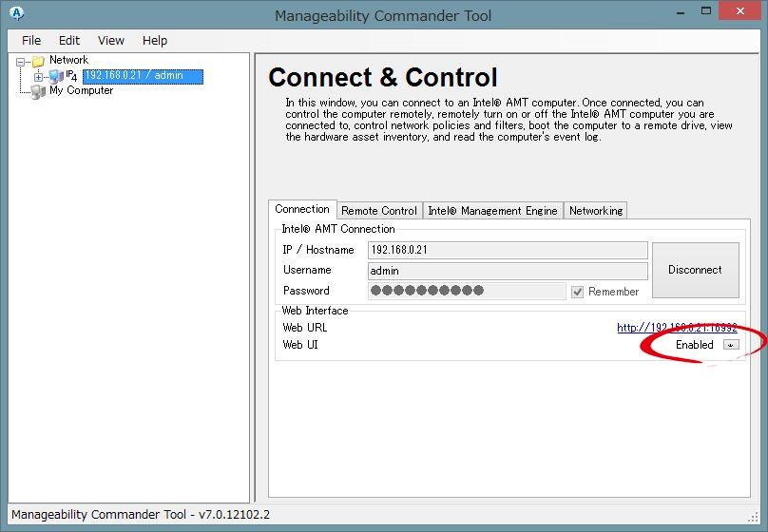Select My Computer in the tree
This screenshot has width=768, height=532.
coord(81,90)
